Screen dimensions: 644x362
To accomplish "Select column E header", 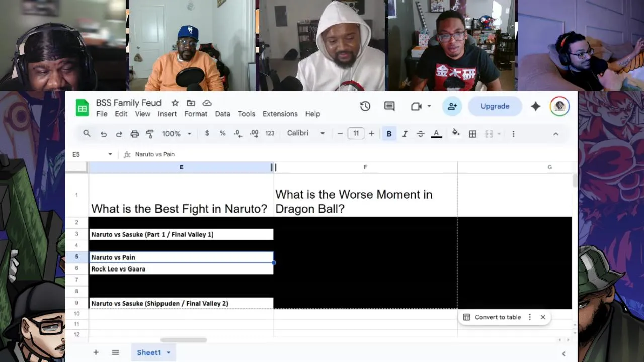I will (x=181, y=167).
